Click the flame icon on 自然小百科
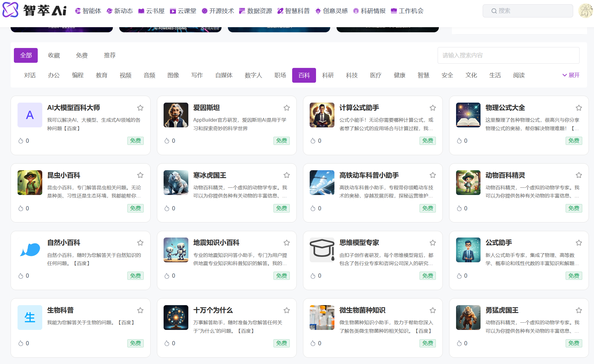The width and height of the screenshot is (594, 364). click(21, 276)
